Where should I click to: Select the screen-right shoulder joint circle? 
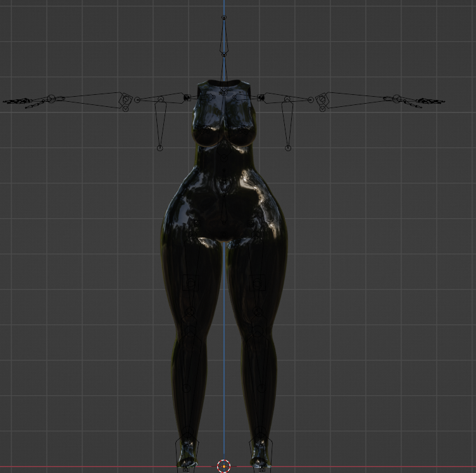tap(311, 99)
